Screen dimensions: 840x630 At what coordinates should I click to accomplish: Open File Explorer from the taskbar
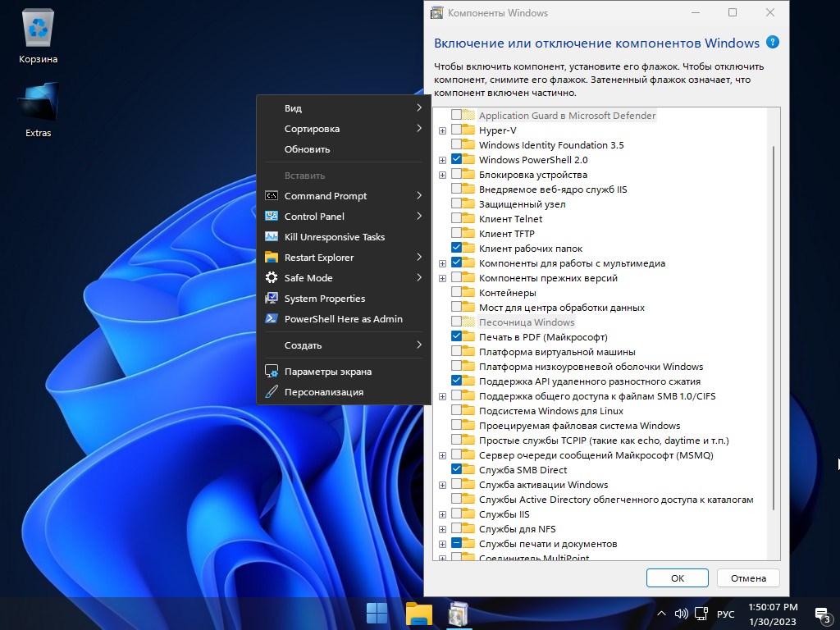418,613
